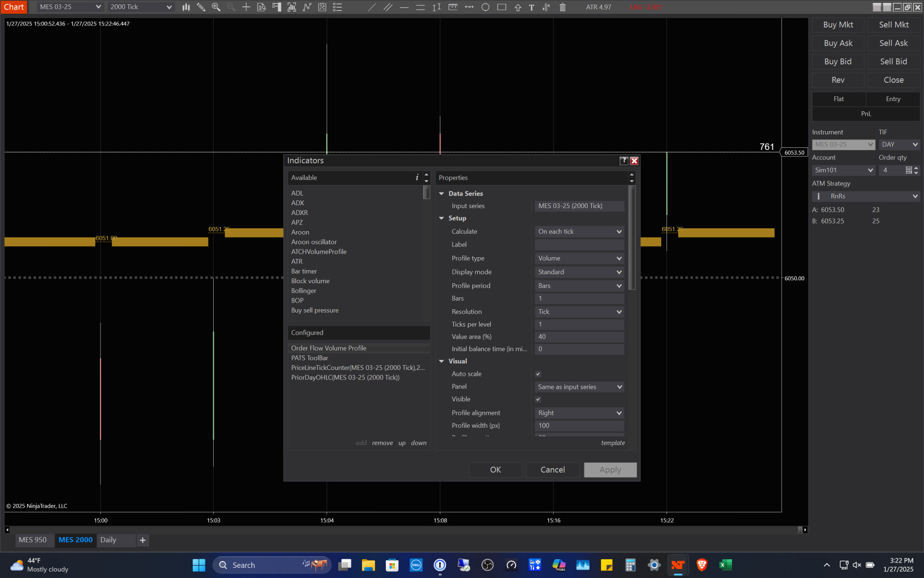This screenshot has width=924, height=578.
Task: Collapse the Data Series section
Action: (x=441, y=194)
